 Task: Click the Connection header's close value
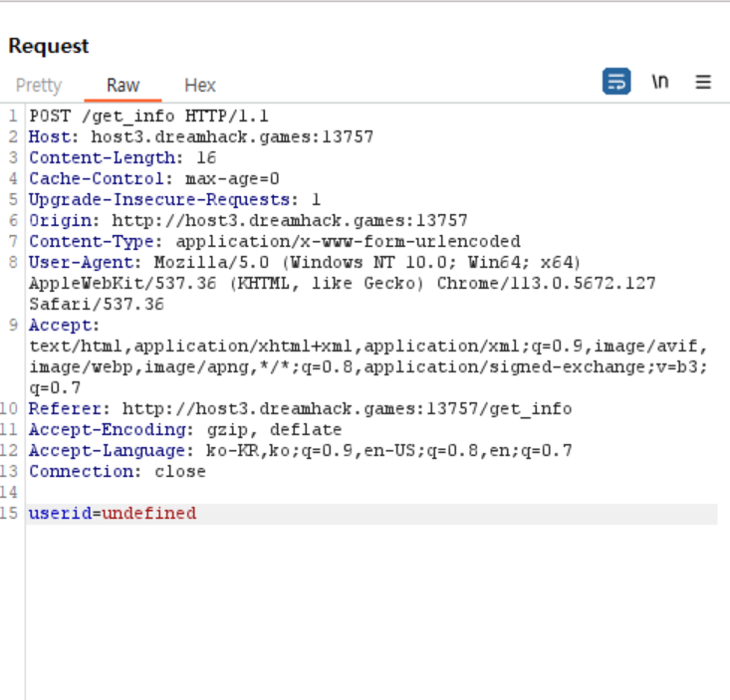tap(180, 471)
